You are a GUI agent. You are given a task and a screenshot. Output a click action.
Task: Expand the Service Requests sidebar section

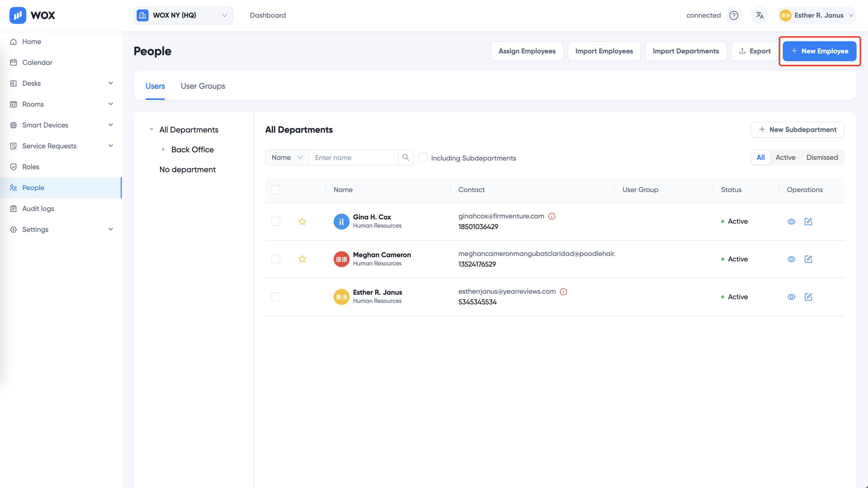[111, 146]
